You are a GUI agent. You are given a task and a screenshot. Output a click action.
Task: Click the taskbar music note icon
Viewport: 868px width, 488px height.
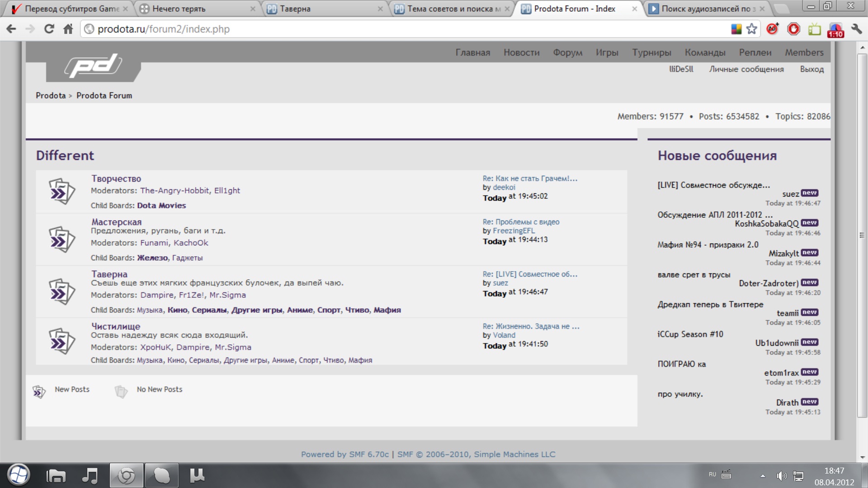pos(90,475)
